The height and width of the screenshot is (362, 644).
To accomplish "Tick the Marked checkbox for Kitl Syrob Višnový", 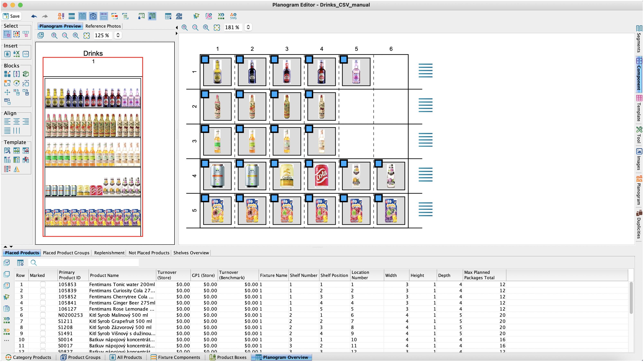I will pos(43,333).
